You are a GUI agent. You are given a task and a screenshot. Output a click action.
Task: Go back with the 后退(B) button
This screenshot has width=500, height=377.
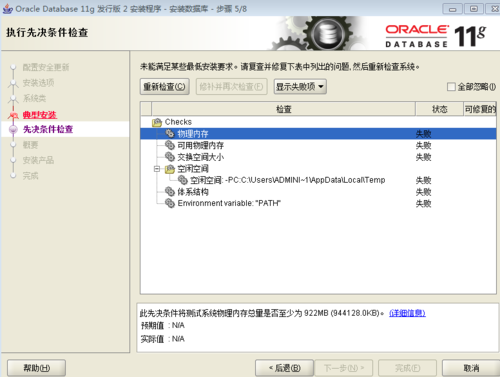[284, 368]
